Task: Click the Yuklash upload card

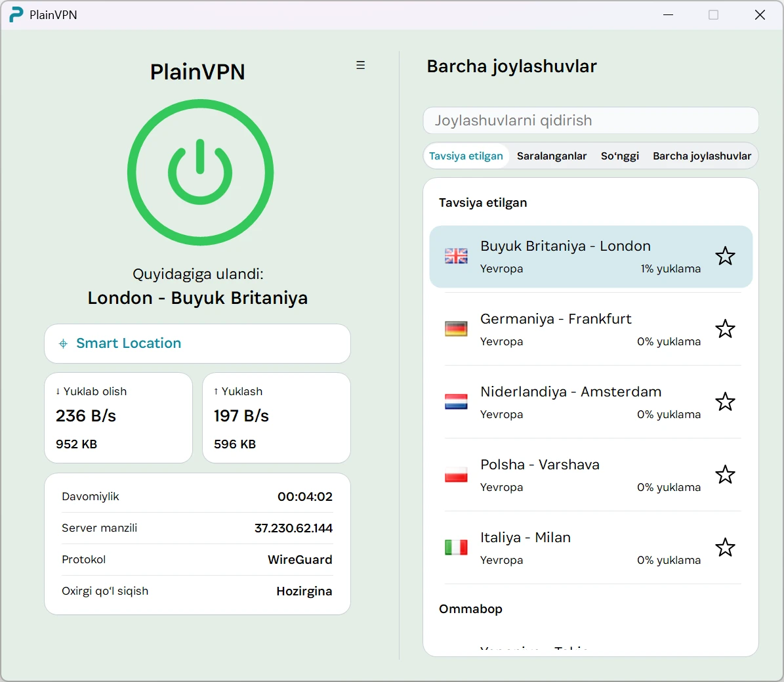Action: [x=276, y=418]
